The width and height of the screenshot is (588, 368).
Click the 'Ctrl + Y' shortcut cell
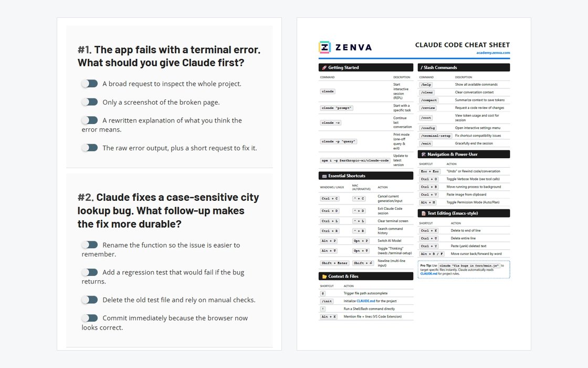click(x=428, y=246)
